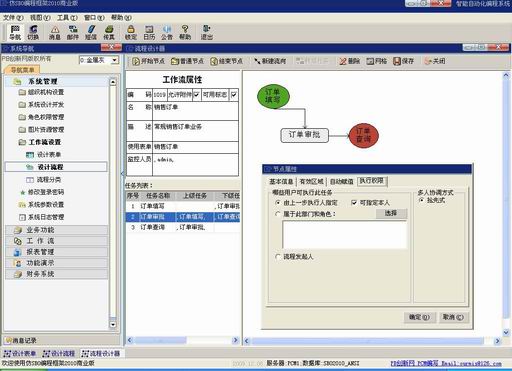
Task: Open 图片资源管理 folder in tree
Action: [x=41, y=130]
